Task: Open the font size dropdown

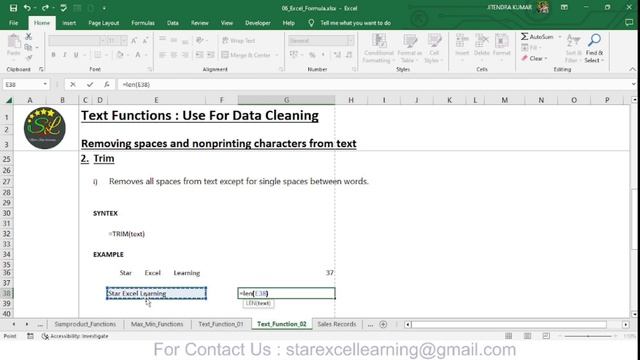Action: point(124,40)
